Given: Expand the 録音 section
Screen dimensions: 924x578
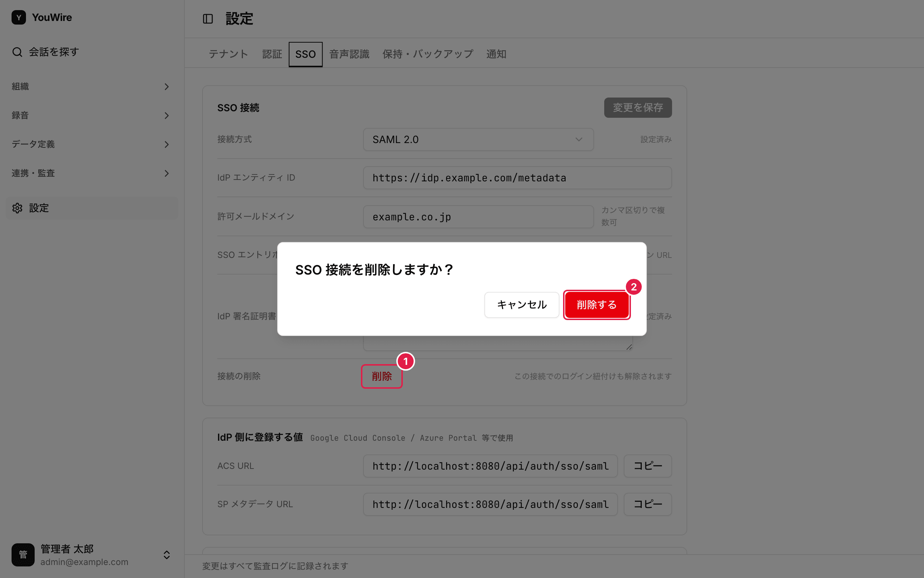Looking at the screenshot, I should coord(91,116).
